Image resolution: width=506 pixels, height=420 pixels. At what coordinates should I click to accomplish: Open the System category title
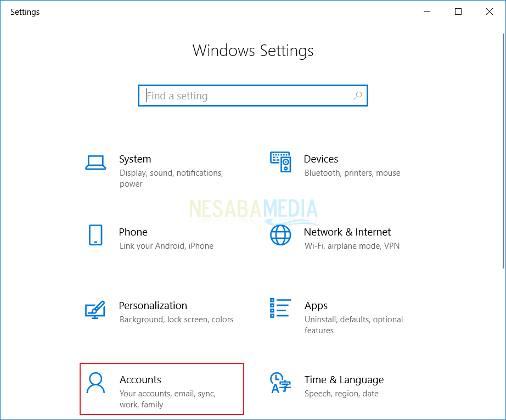(x=135, y=159)
